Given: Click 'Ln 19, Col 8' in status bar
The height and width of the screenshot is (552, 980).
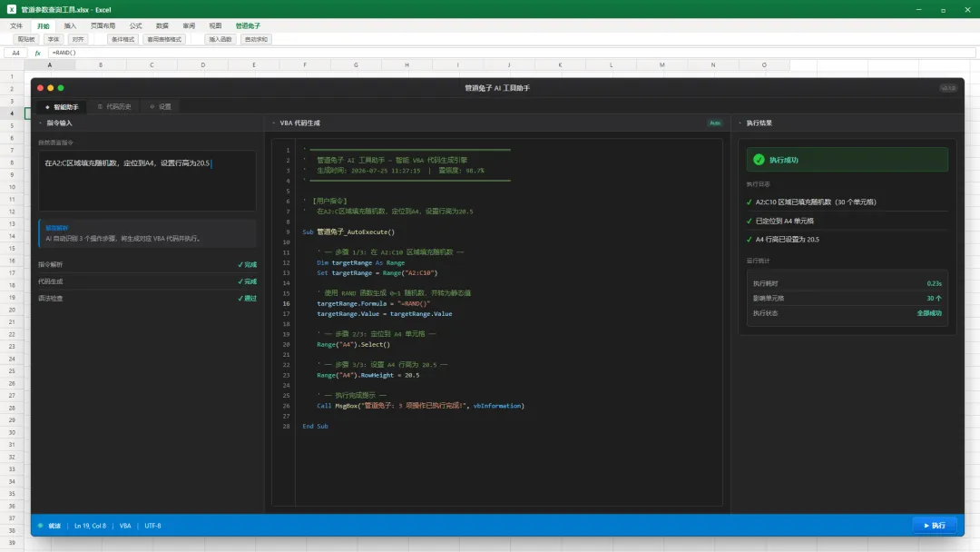Looking at the screenshot, I should tap(91, 526).
